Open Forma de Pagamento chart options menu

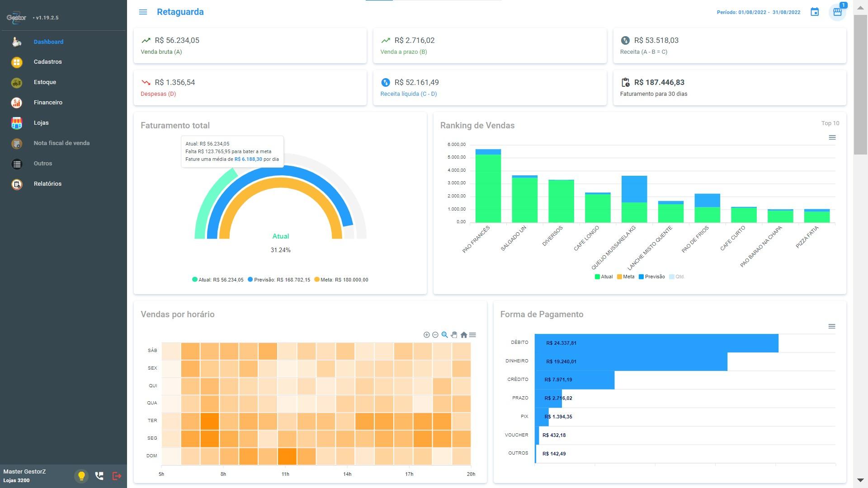point(832,326)
